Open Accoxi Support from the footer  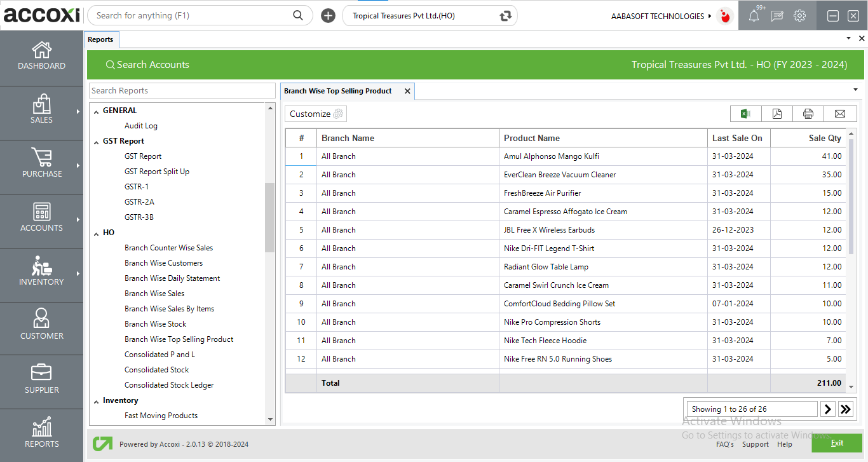(x=756, y=444)
